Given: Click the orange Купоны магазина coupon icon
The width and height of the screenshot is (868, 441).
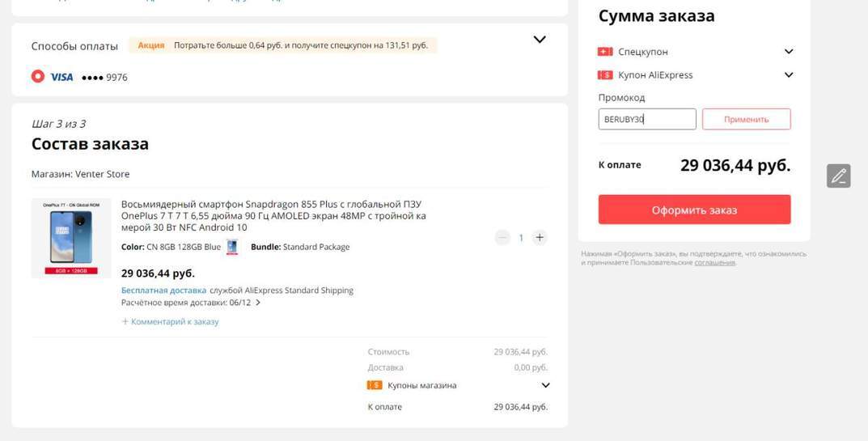Looking at the screenshot, I should tap(375, 385).
